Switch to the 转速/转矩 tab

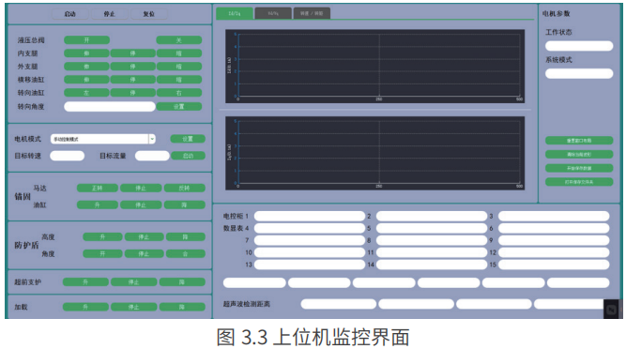(x=312, y=13)
